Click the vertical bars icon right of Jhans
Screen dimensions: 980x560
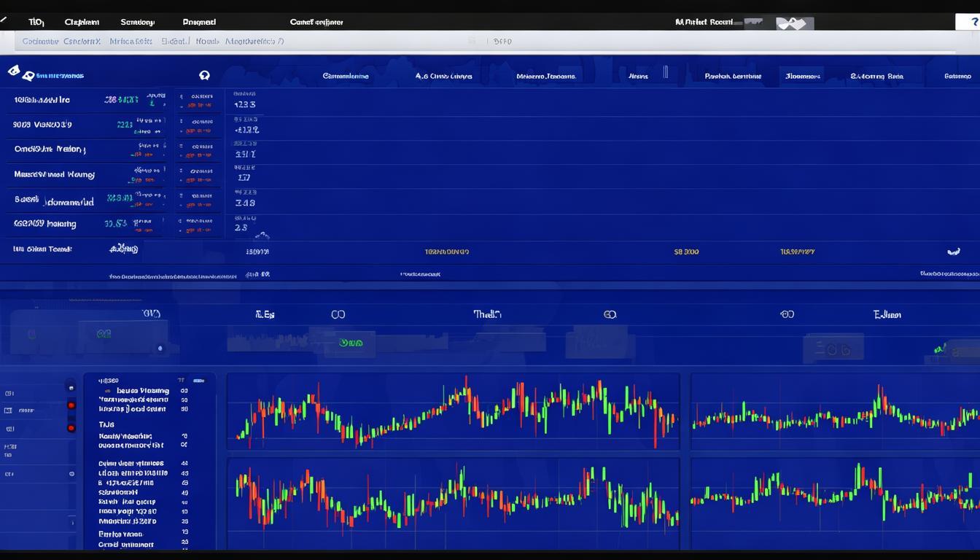(665, 72)
